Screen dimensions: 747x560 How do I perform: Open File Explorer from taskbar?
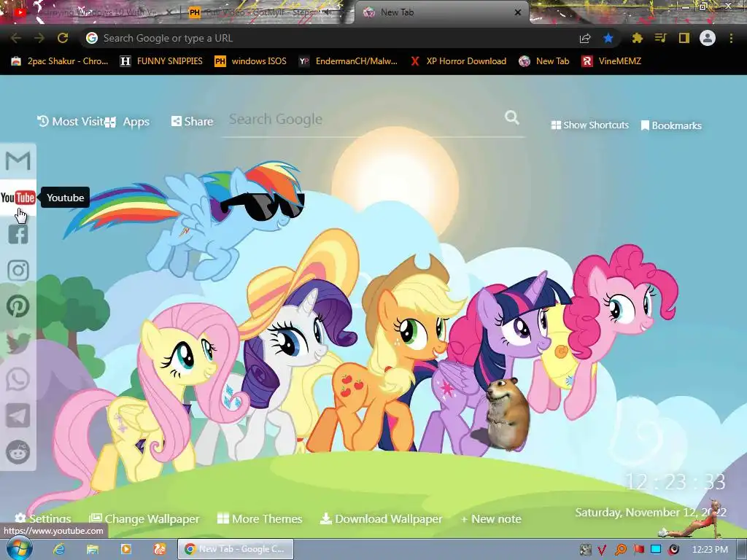[x=93, y=549]
